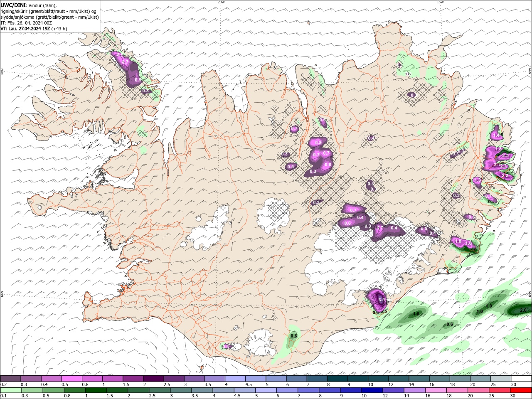Image resolution: width=532 pixels, height=399 pixels.
Task: Click the bright red swatch labeled 30 in the bottom legend row
Action: [x=521, y=390]
